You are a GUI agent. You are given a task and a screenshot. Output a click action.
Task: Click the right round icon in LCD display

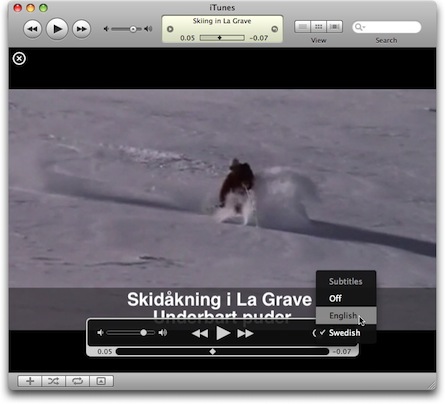tap(275, 29)
